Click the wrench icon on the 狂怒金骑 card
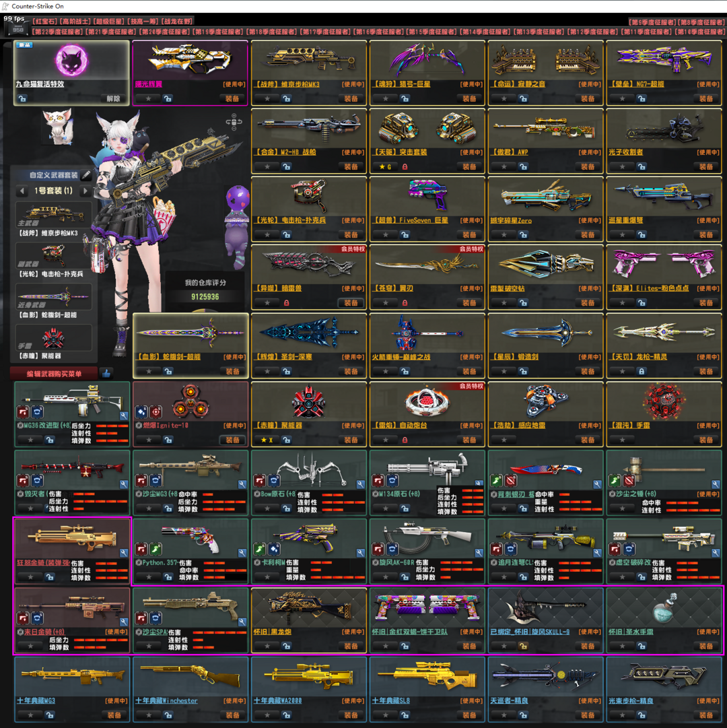Screen dimensions: 727x728 click(124, 553)
